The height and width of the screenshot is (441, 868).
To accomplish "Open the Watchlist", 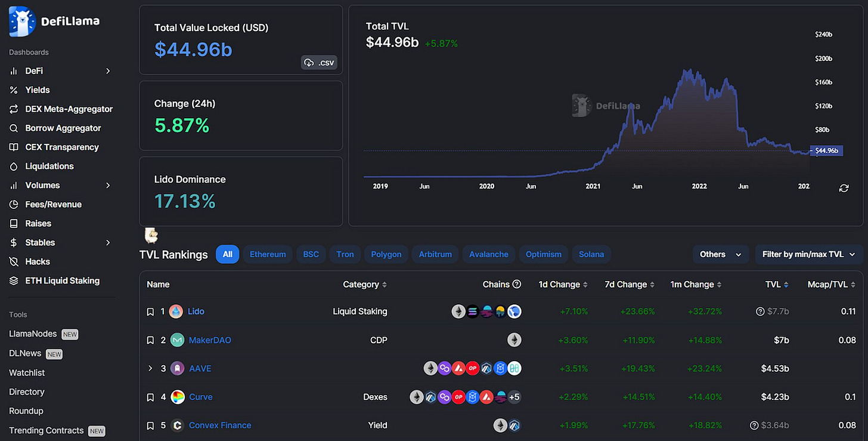I will [27, 373].
